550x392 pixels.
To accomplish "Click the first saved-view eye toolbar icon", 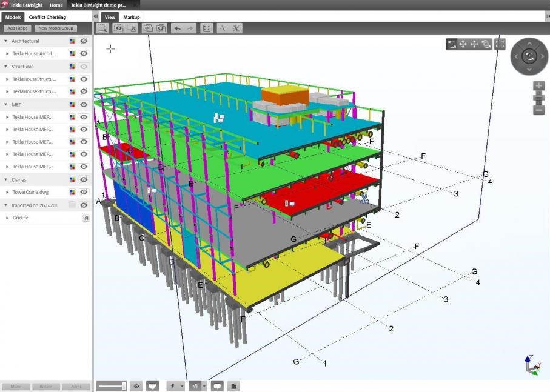I will (x=148, y=28).
